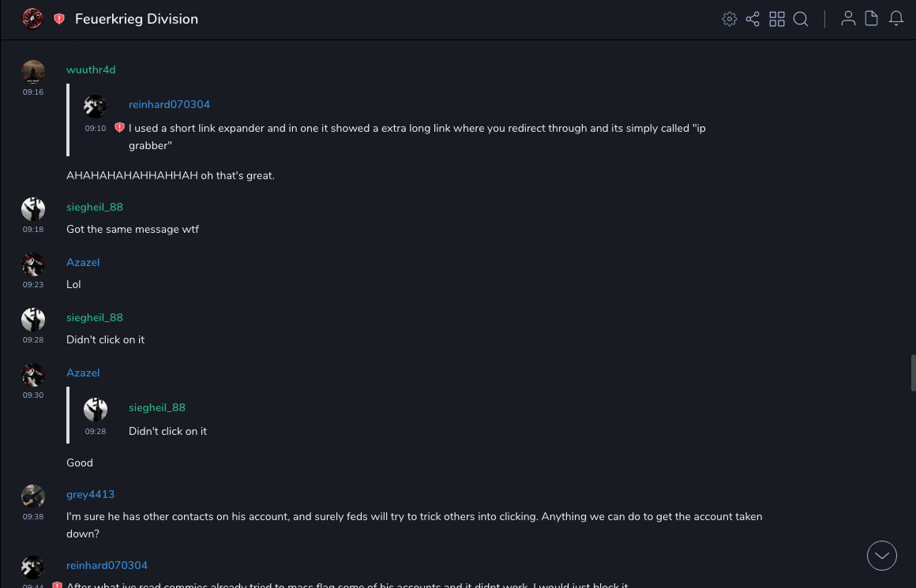Click the red shield badge beside channel title

(x=59, y=19)
